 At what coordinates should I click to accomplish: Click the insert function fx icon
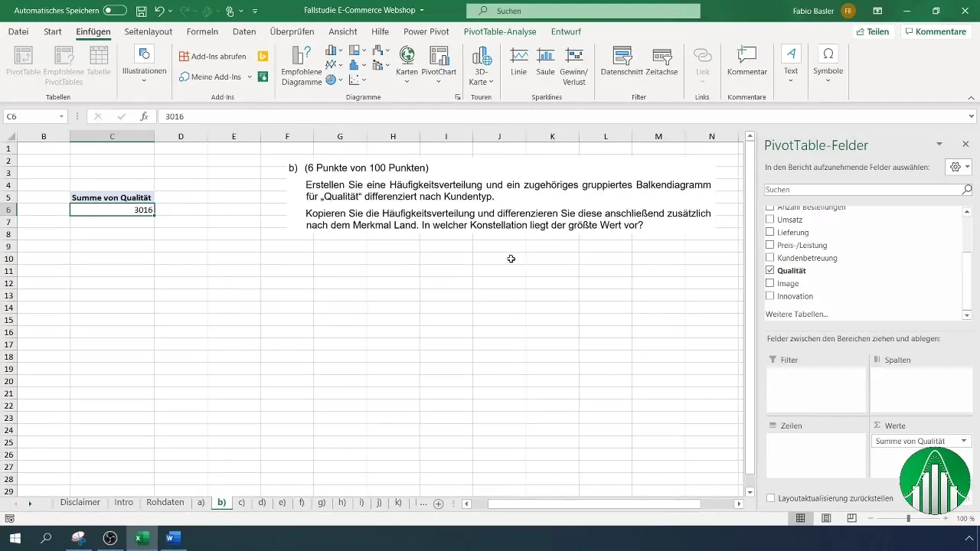pyautogui.click(x=144, y=116)
